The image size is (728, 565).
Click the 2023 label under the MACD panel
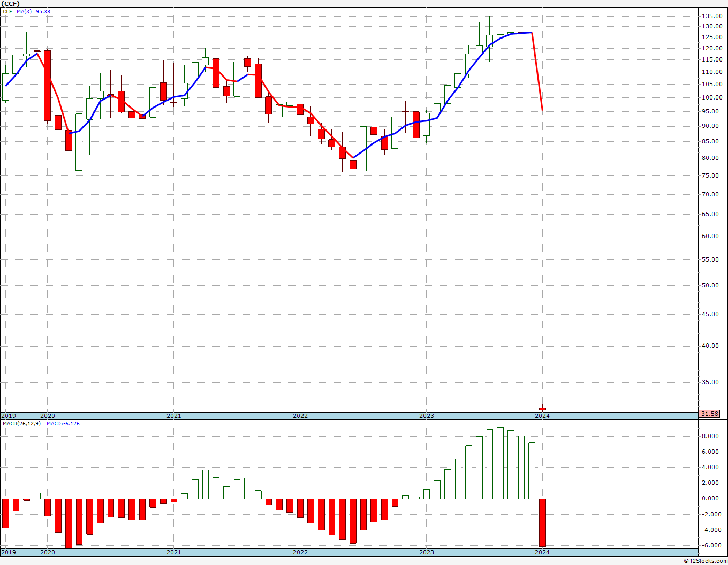click(427, 552)
